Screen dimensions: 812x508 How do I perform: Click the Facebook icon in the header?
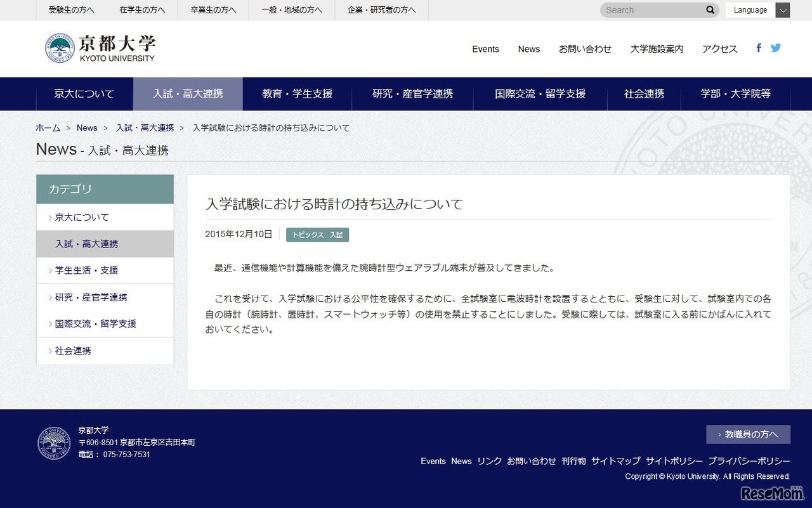point(758,48)
